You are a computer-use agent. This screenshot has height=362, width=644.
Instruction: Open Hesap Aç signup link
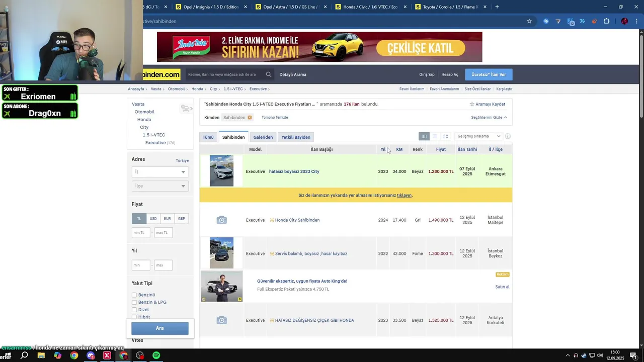tap(450, 74)
